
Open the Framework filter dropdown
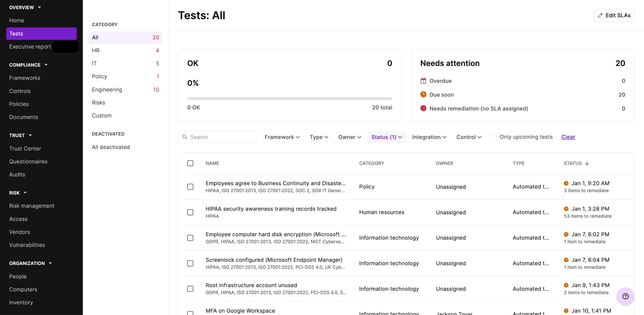[282, 137]
